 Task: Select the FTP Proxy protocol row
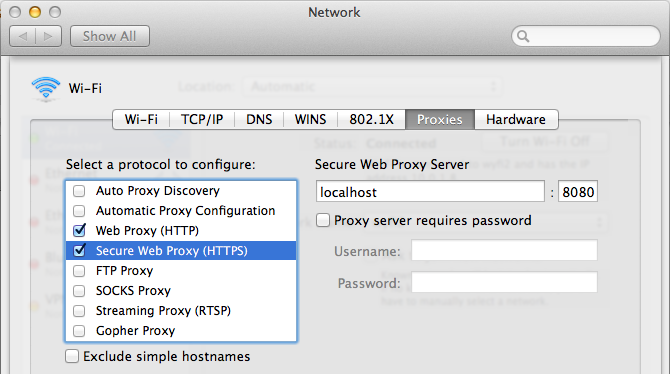[181, 271]
